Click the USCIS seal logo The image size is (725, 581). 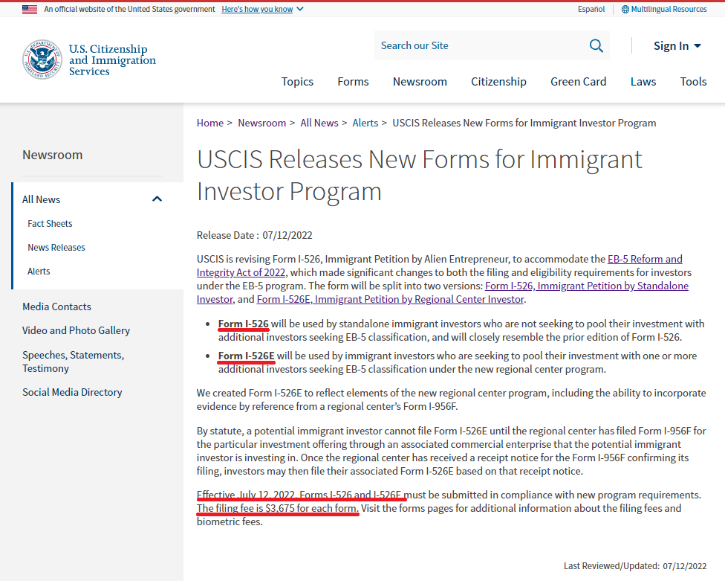(42, 60)
